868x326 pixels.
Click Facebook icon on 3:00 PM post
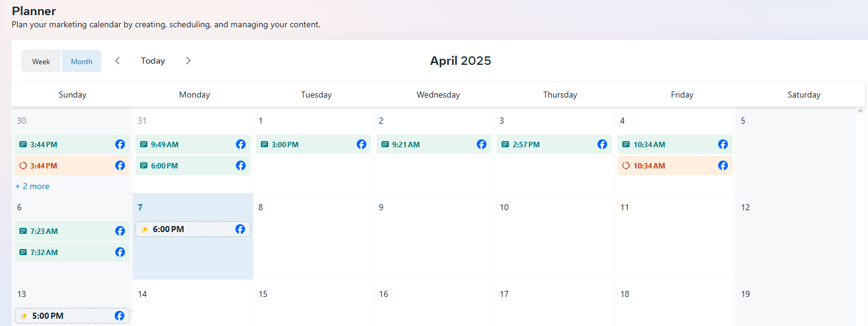click(x=362, y=144)
